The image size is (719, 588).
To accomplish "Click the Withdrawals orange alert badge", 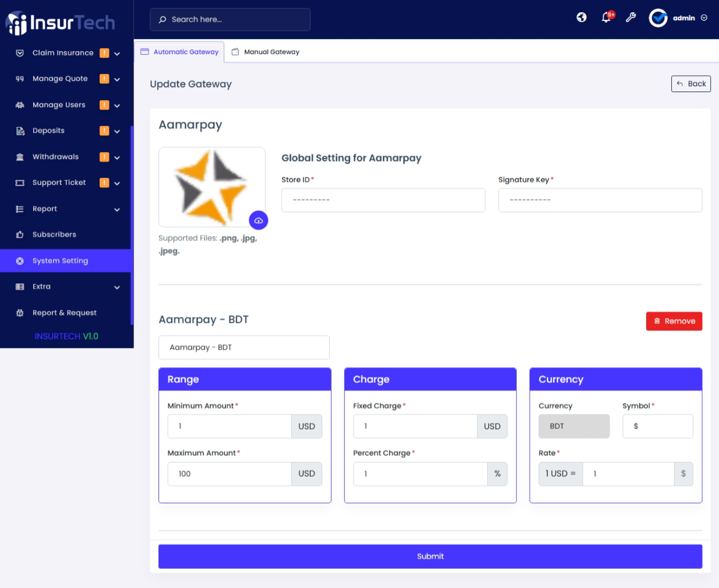I will (x=104, y=157).
